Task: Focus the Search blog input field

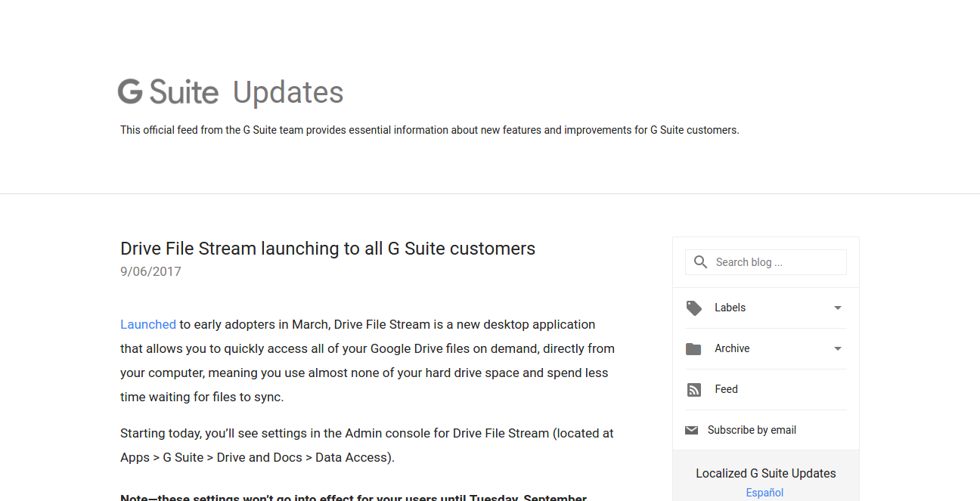Action: (x=766, y=262)
